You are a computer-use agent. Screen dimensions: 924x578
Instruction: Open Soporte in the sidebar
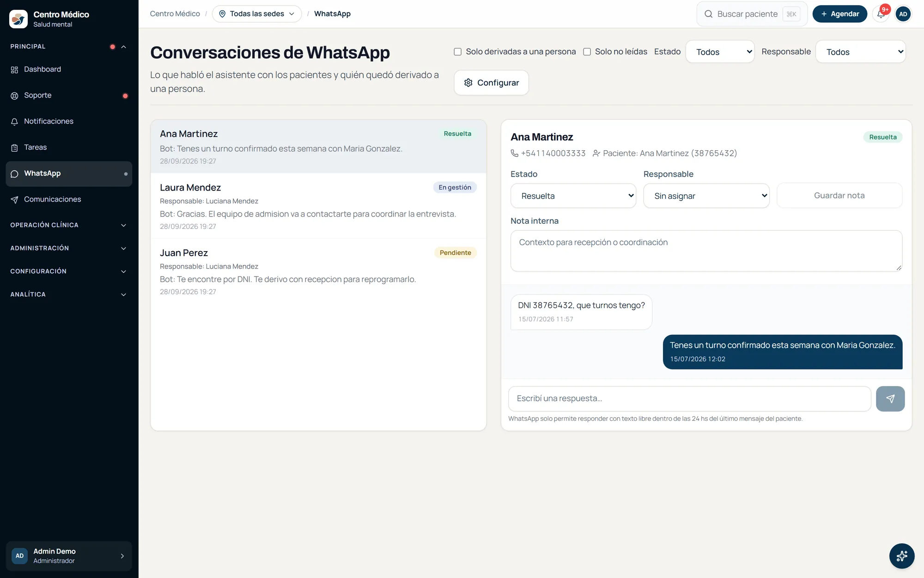click(69, 95)
